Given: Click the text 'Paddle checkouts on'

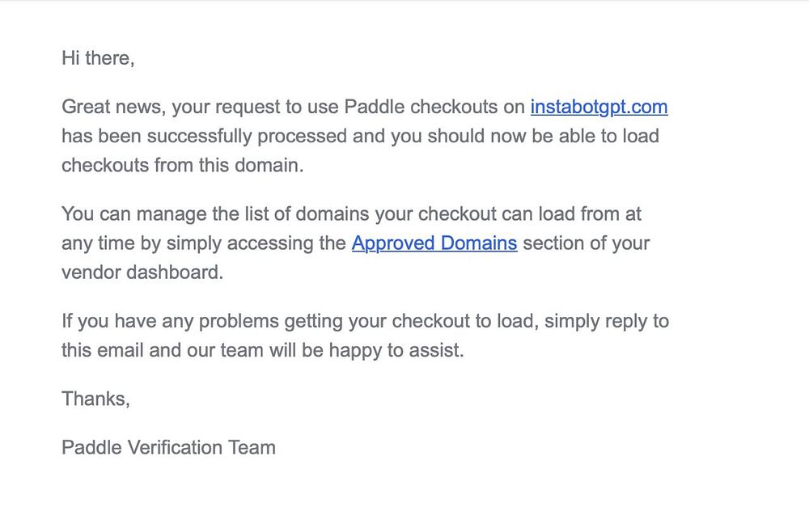Looking at the screenshot, I should coord(434,108).
